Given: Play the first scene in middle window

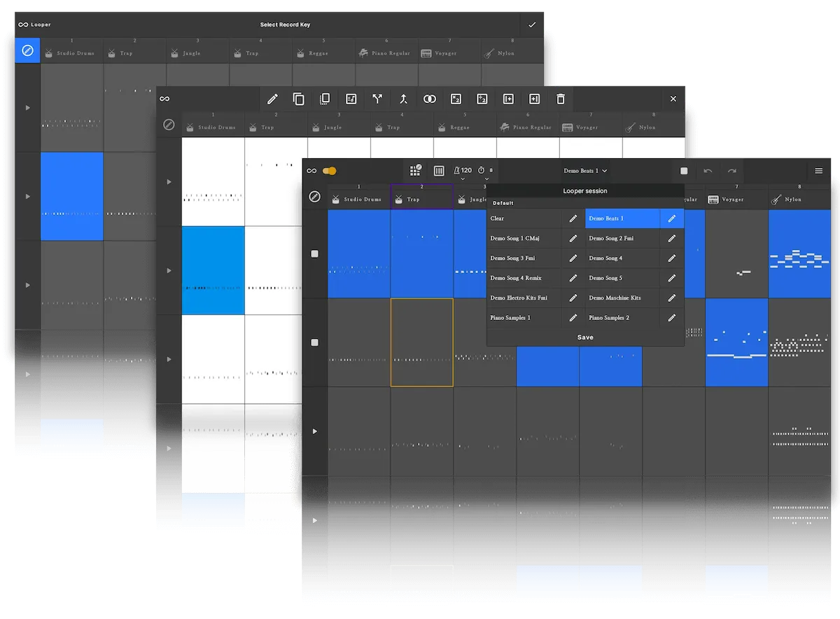Looking at the screenshot, I should coord(169,182).
